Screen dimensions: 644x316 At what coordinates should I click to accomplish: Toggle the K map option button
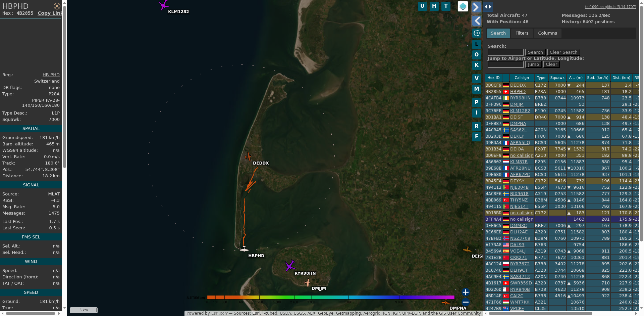477,65
